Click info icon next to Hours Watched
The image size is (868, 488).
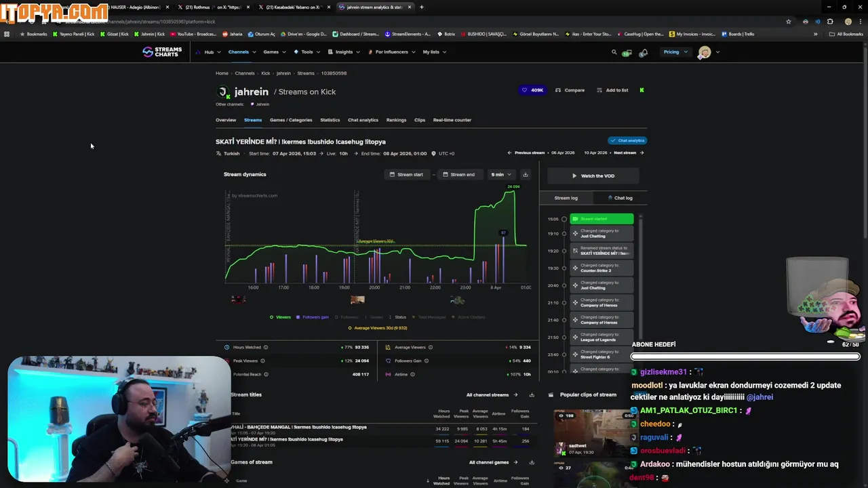point(266,347)
